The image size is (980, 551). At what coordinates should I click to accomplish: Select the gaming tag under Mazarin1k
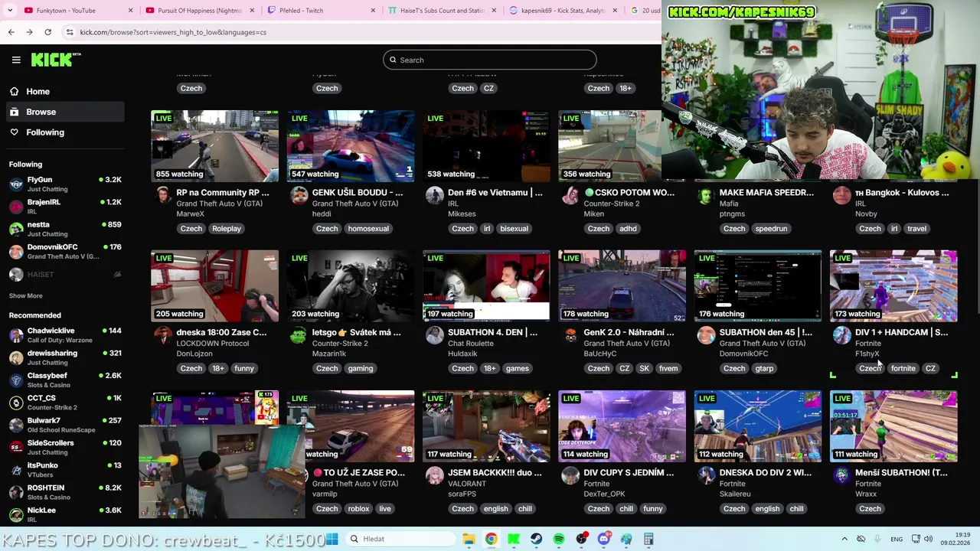point(360,368)
